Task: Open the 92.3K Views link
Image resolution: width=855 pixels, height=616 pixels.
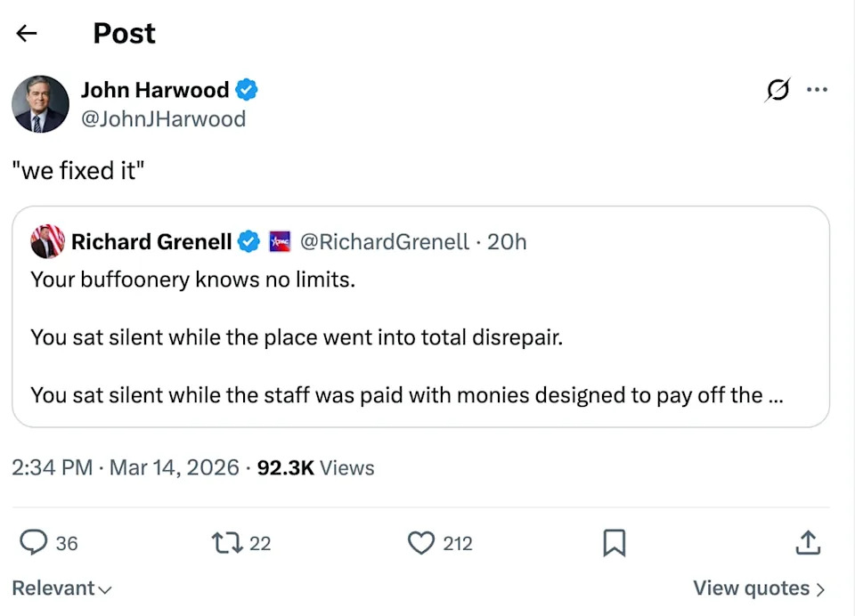Action: click(312, 467)
